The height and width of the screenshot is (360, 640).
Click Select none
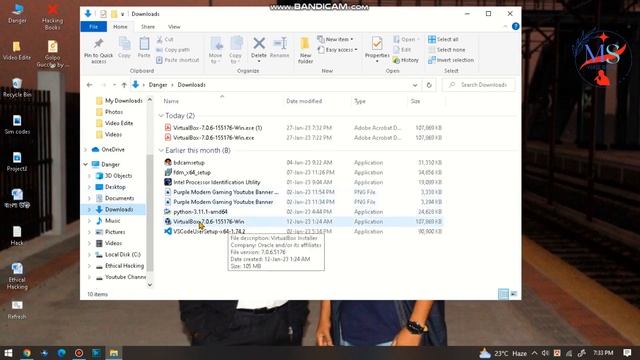click(x=447, y=50)
